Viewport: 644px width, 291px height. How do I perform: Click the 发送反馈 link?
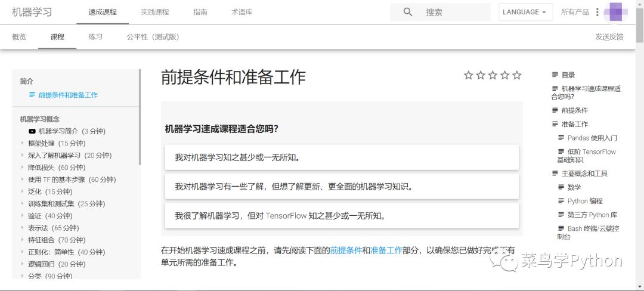pos(609,37)
